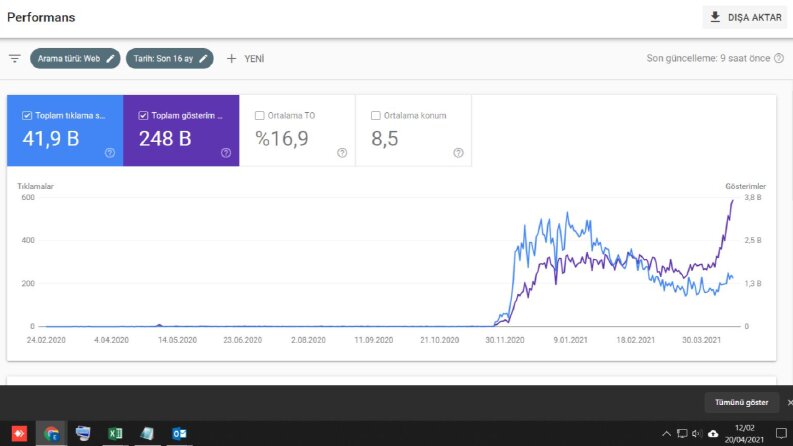Open the red app icon on taskbar
The height and width of the screenshot is (446, 793).
19,433
